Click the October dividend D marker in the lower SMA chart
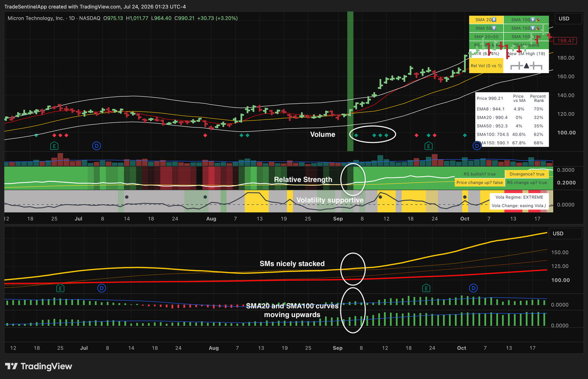 473,288
